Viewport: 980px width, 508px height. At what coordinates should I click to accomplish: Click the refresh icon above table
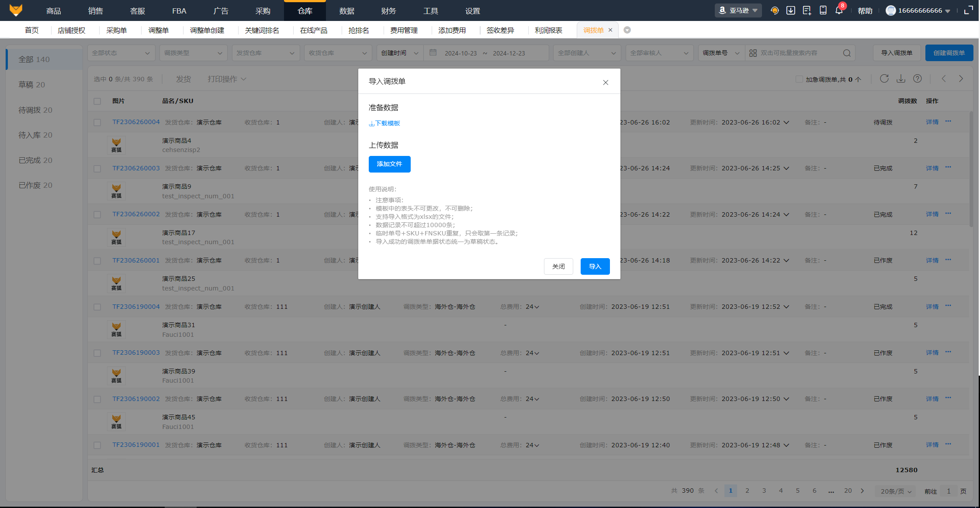point(884,79)
